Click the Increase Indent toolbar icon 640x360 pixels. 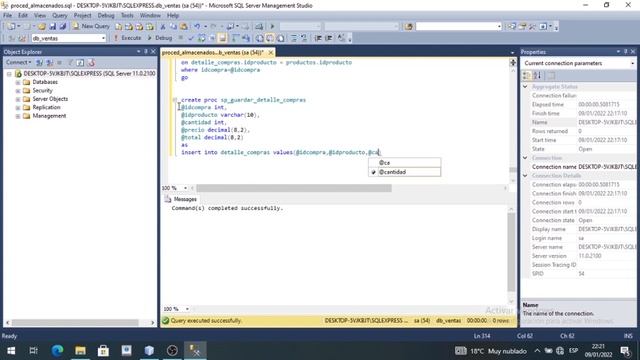coord(329,38)
